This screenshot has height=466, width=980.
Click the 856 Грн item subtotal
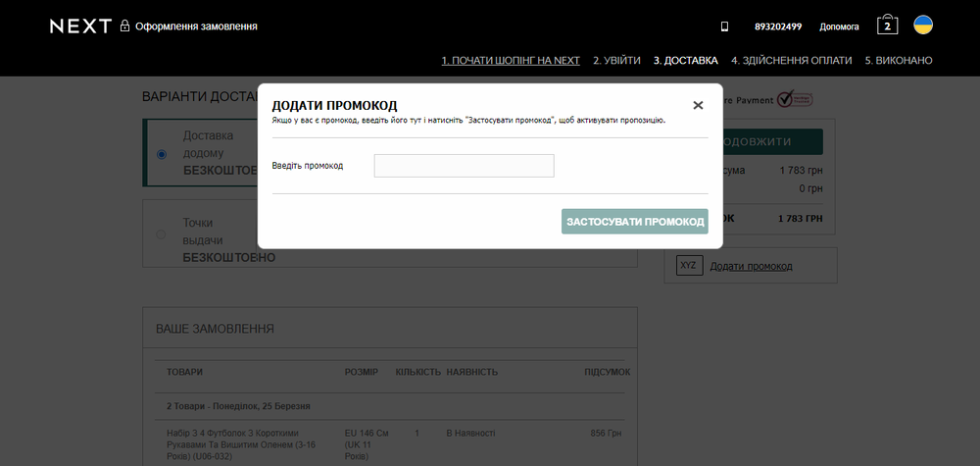tap(606, 433)
